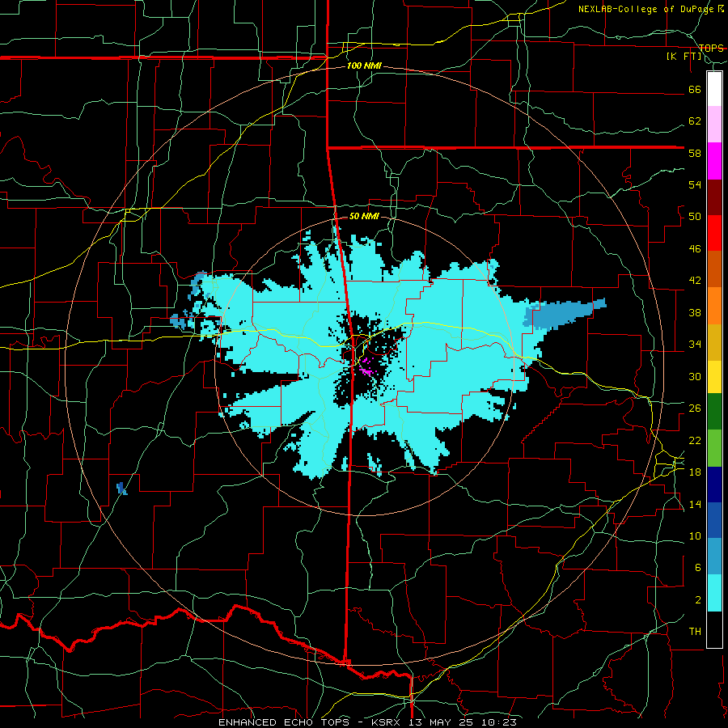Click the TH threshold legend label

695,632
